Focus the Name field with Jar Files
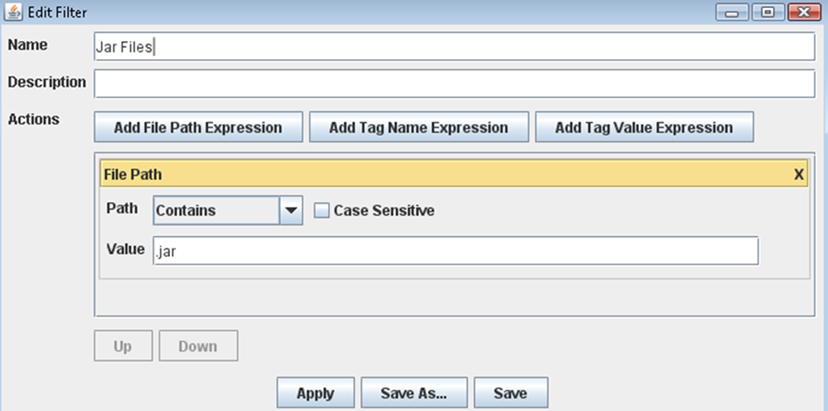This screenshot has height=411, width=828. point(454,46)
